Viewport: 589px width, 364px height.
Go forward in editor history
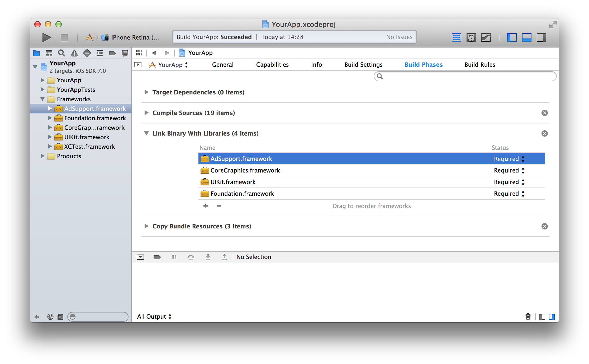coord(167,53)
